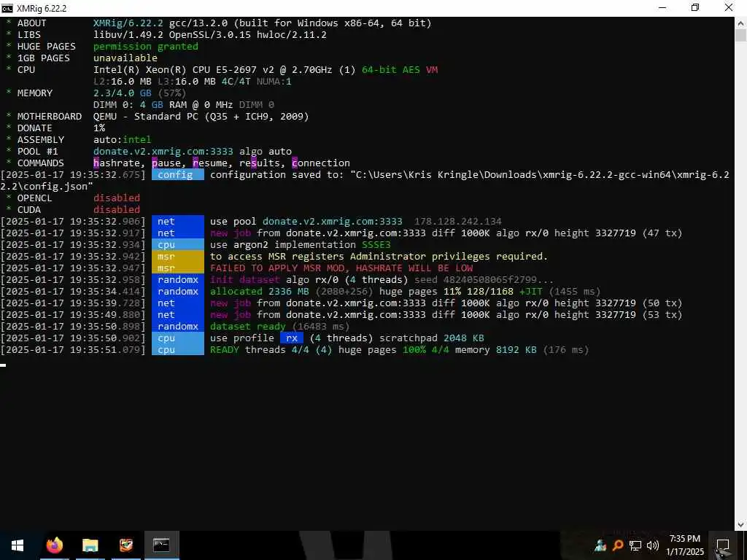Click 'auto:intel' assembly value
This screenshot has height=560, width=747.
pos(122,139)
